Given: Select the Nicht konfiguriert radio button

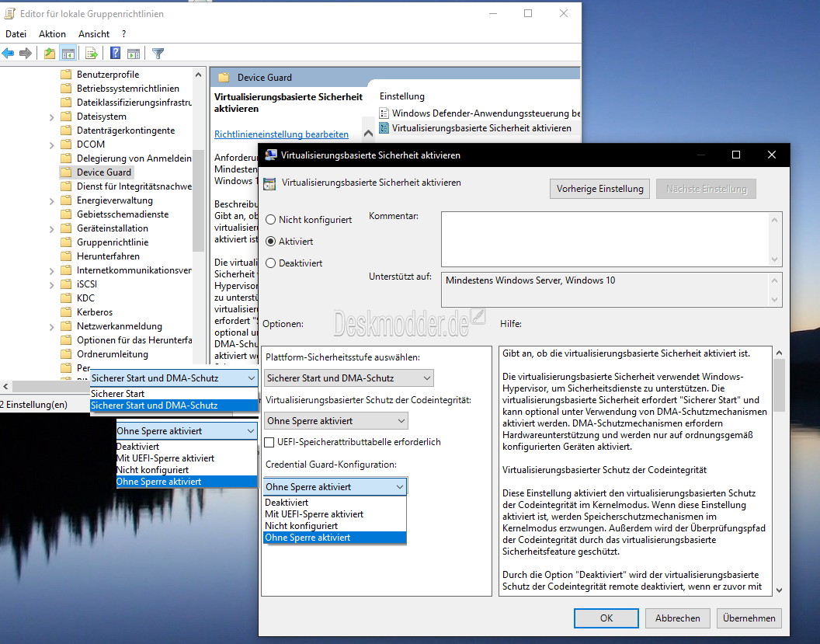Looking at the screenshot, I should tap(270, 220).
